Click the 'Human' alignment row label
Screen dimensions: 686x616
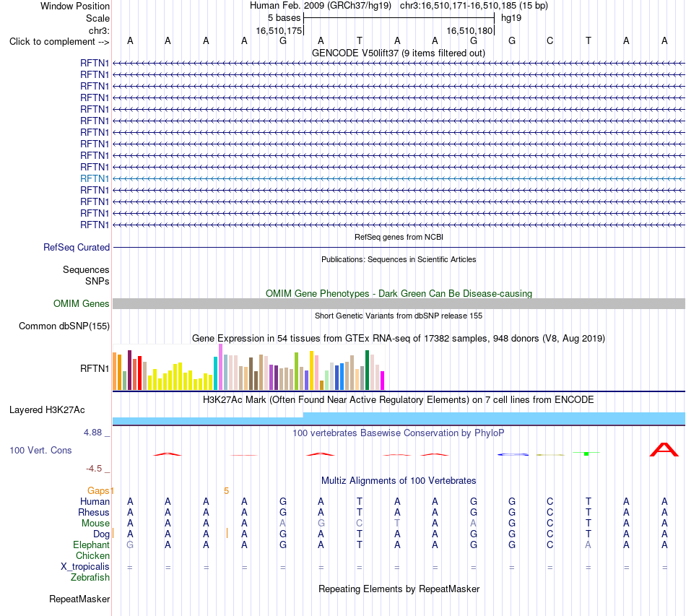coord(95,501)
